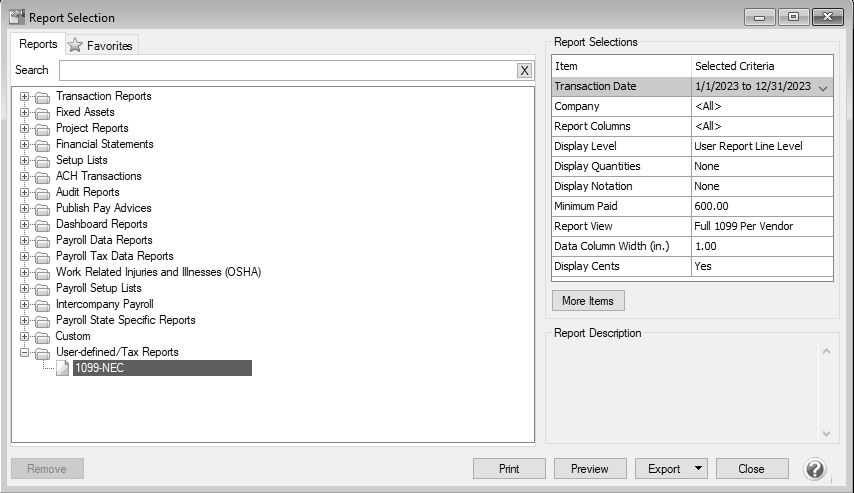
Task: Click the Favorites star icon
Action: coord(75,45)
